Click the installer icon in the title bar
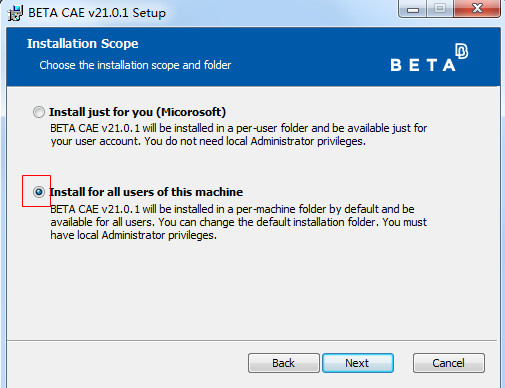The width and height of the screenshot is (505, 388). coord(15,13)
